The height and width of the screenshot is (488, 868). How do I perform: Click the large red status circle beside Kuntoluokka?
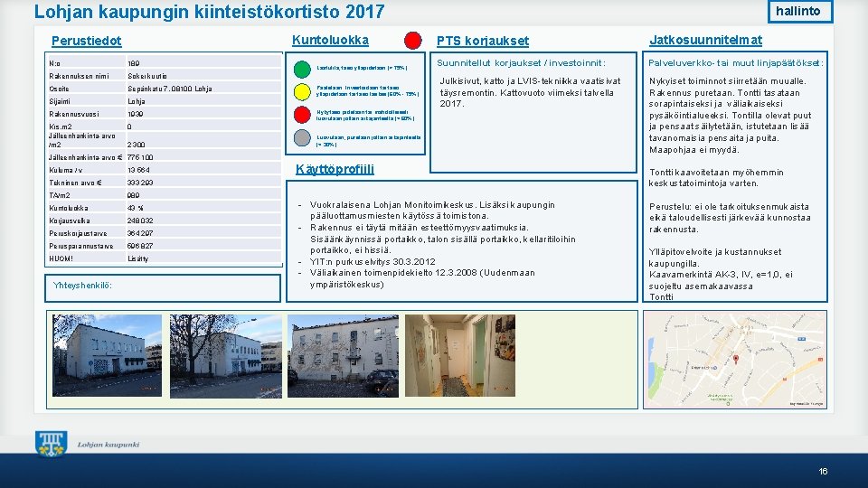pyautogui.click(x=413, y=41)
